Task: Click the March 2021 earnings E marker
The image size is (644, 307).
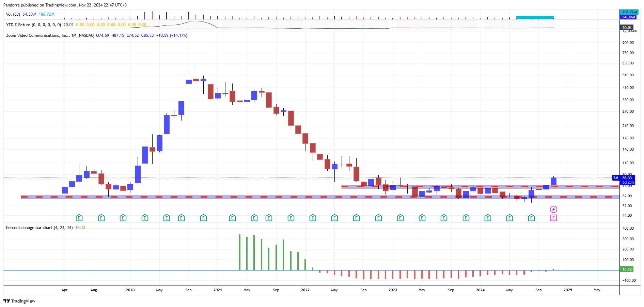Action: tap(232, 218)
